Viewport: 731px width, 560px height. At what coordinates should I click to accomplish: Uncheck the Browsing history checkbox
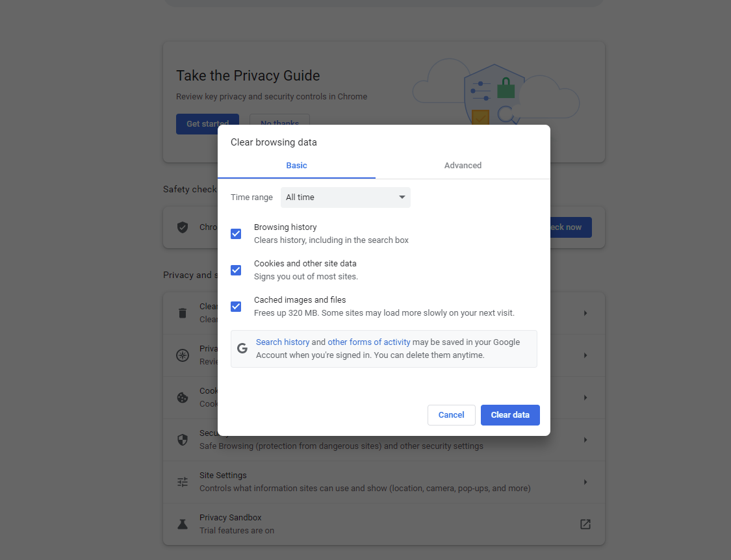[x=236, y=234]
